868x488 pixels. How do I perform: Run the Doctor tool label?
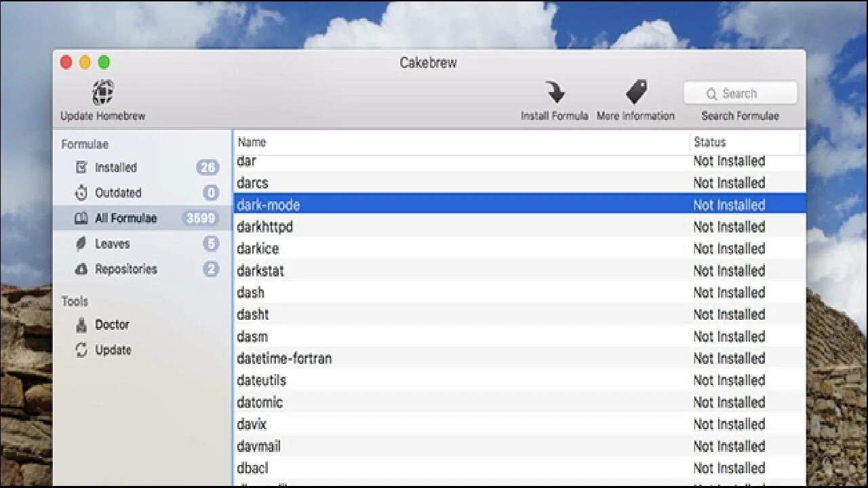112,325
